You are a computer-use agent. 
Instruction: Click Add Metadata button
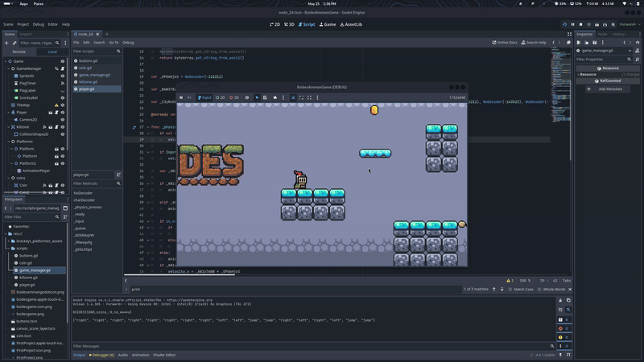tap(607, 89)
